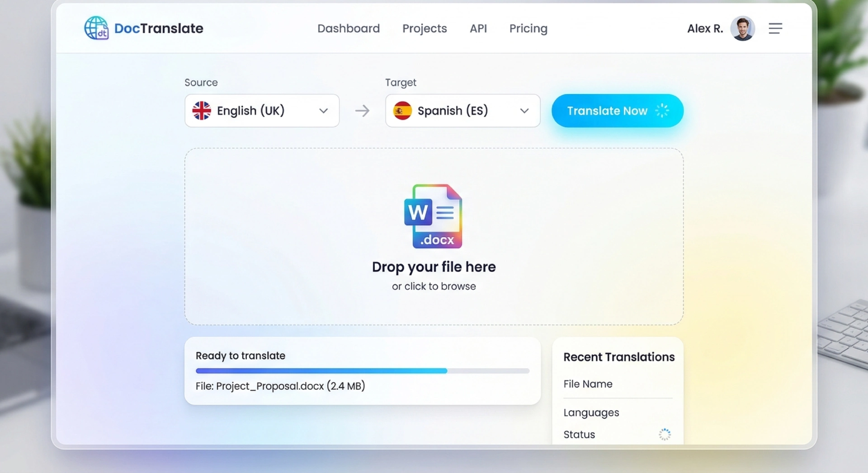Open the hamburger menu icon

(775, 28)
